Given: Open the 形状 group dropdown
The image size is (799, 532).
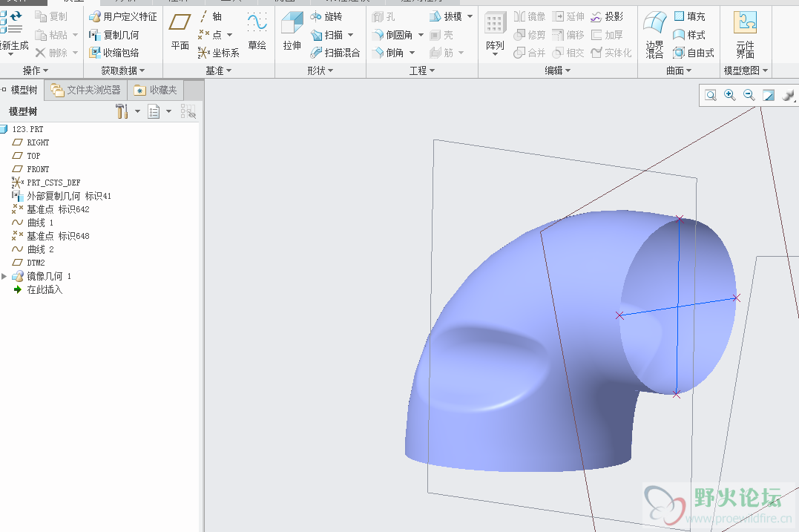Looking at the screenshot, I should [x=320, y=70].
